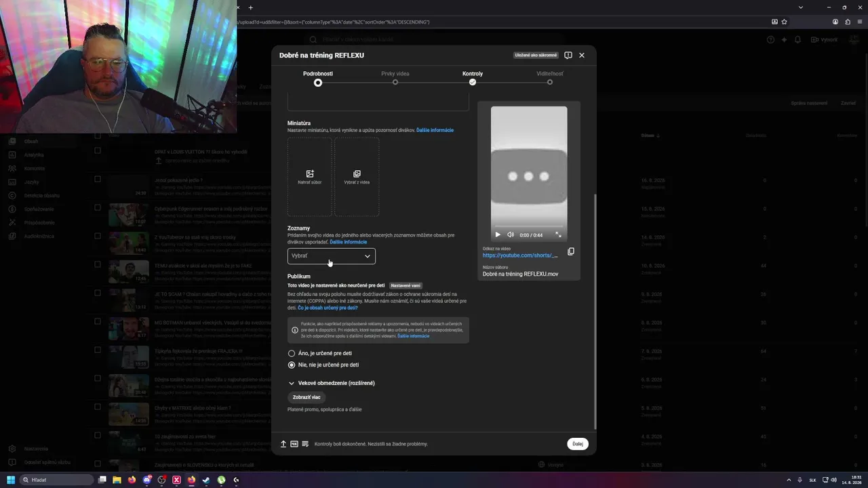Viewport: 868px width, 488px height.
Task: Go to the 'Prvky videa' step
Action: click(x=395, y=78)
